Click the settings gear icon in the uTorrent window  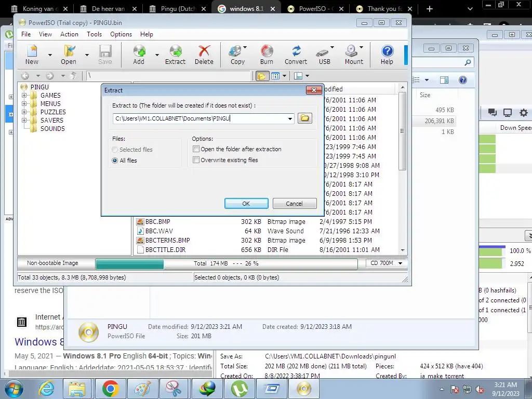[524, 113]
